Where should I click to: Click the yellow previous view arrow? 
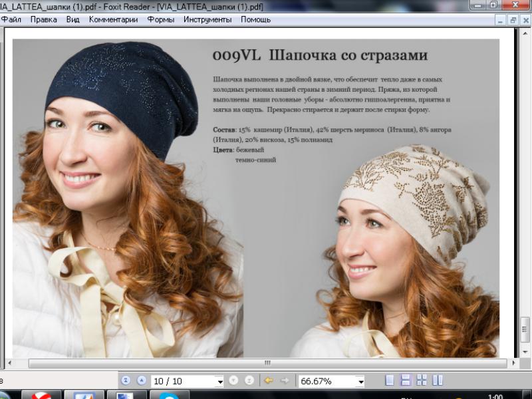click(x=269, y=380)
